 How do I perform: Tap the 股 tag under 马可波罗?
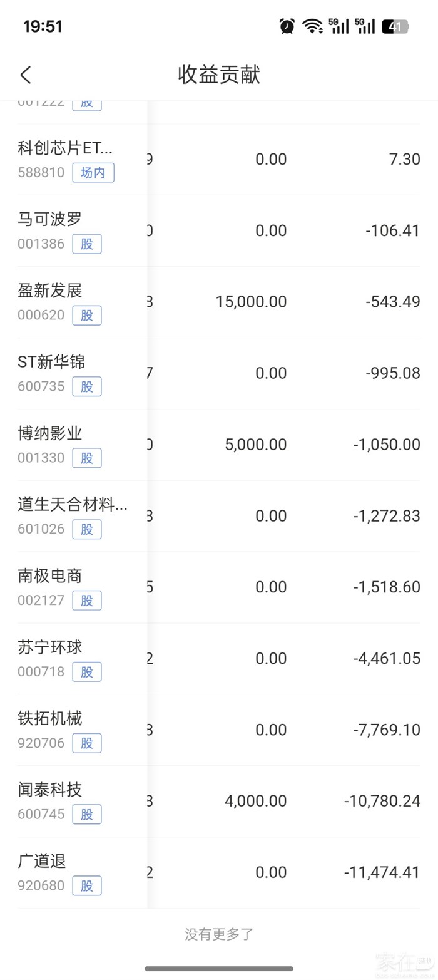(87, 244)
